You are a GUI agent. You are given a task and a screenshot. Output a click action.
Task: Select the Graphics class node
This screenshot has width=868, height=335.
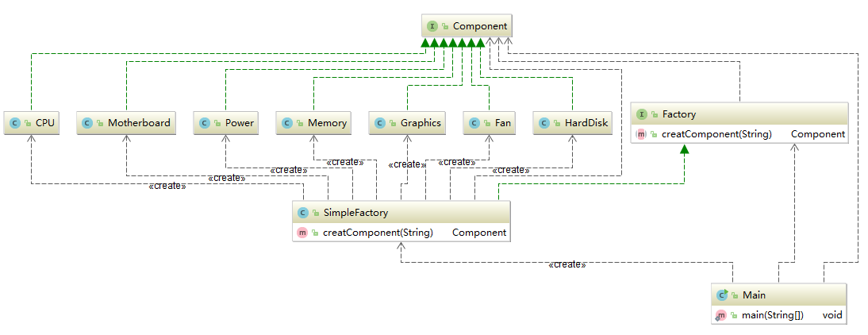click(408, 123)
